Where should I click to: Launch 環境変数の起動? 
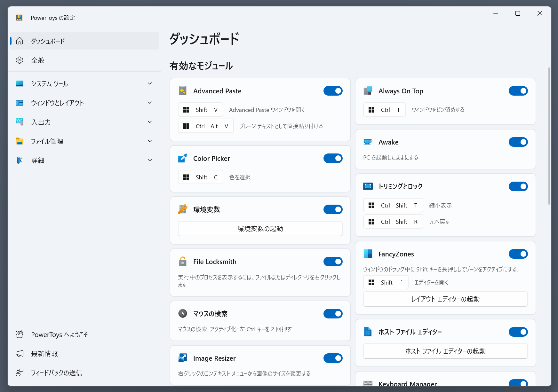[260, 229]
